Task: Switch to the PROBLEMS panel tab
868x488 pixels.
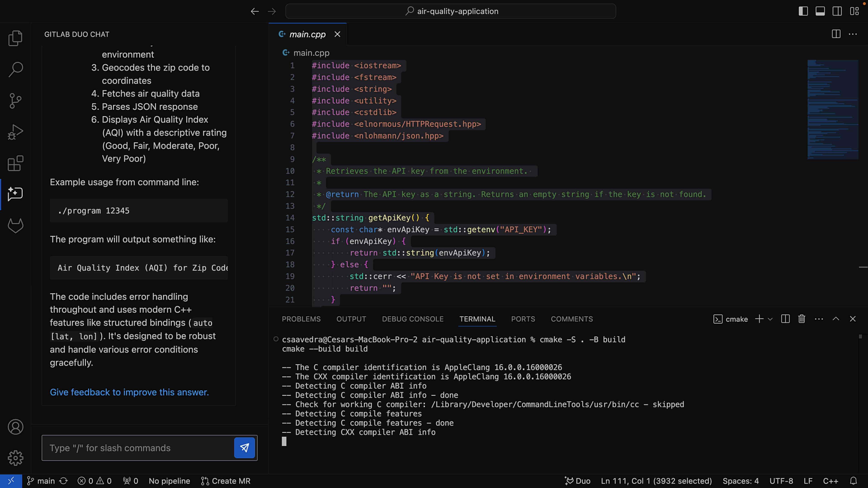Action: coord(301,319)
